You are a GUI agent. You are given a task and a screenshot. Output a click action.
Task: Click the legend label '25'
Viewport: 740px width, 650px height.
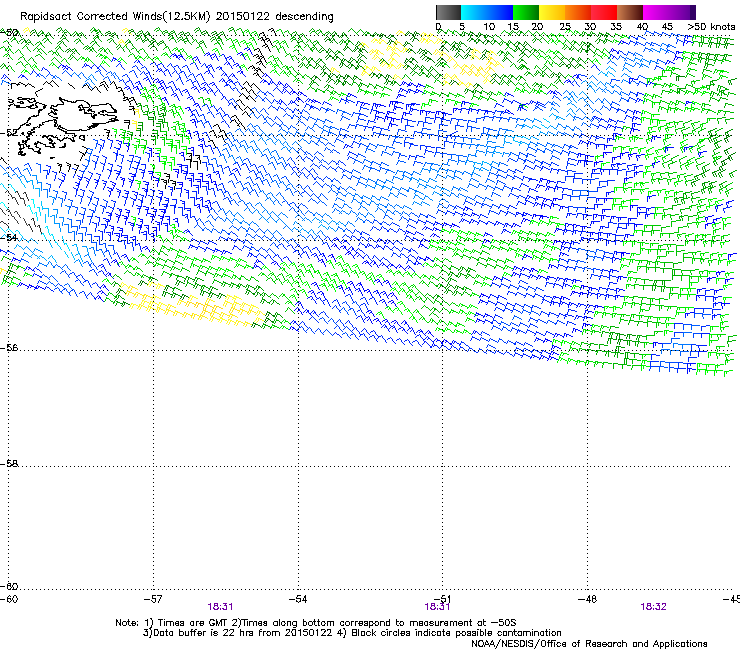tap(565, 27)
